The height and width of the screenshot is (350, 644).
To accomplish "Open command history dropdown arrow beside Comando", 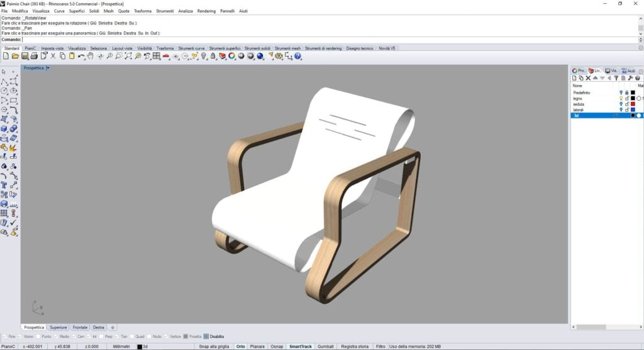I will click(641, 40).
